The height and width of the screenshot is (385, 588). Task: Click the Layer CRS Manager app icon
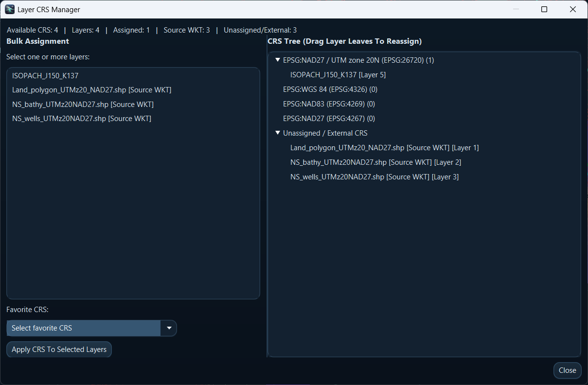pos(10,9)
